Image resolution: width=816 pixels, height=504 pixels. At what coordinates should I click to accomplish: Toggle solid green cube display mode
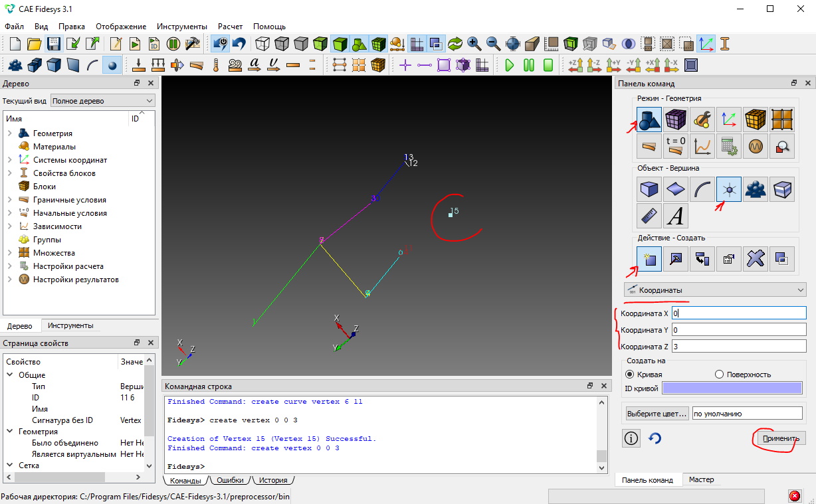point(340,44)
